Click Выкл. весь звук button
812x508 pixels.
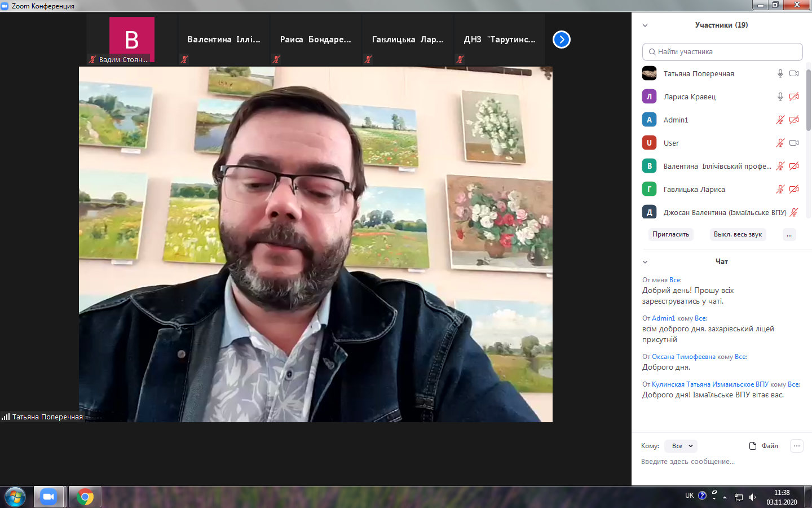click(738, 234)
